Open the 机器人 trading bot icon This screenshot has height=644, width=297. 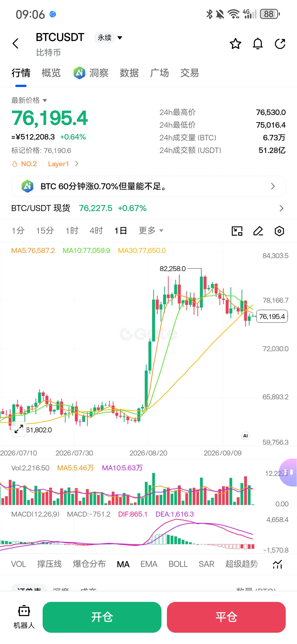pos(24,617)
